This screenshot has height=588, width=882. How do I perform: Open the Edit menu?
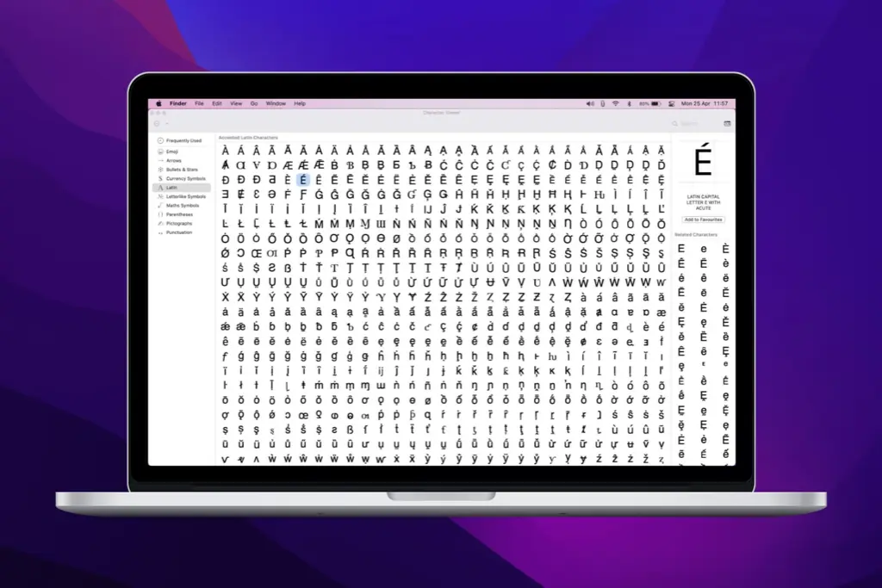coord(216,103)
